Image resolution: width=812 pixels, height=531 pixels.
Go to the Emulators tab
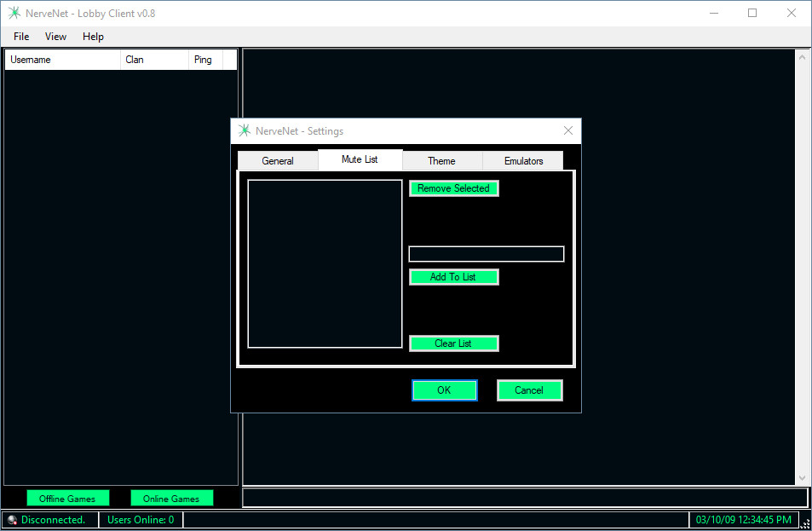pyautogui.click(x=523, y=161)
